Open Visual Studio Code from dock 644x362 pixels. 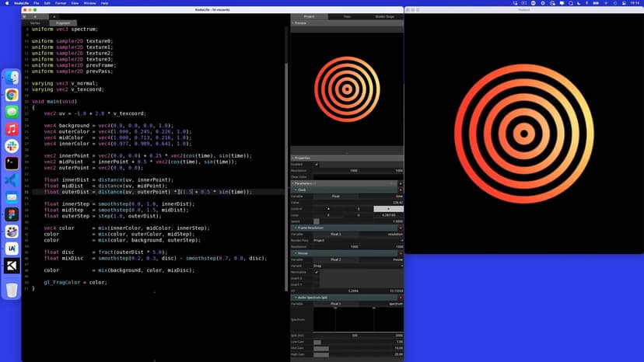[12, 180]
